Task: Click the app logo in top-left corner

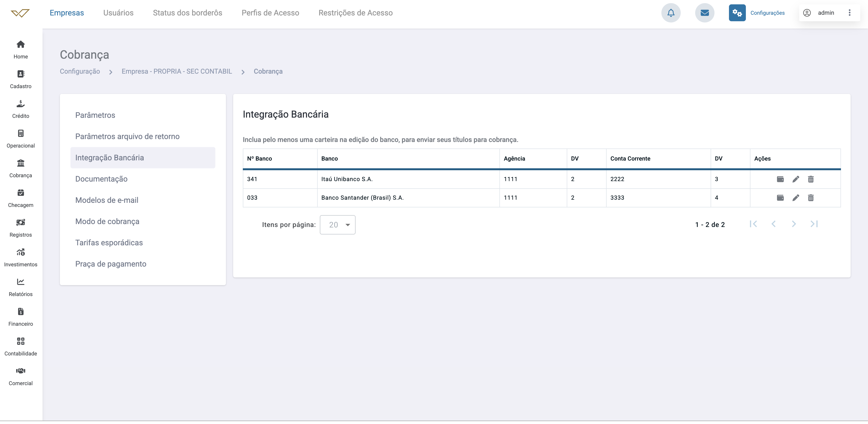Action: (20, 13)
